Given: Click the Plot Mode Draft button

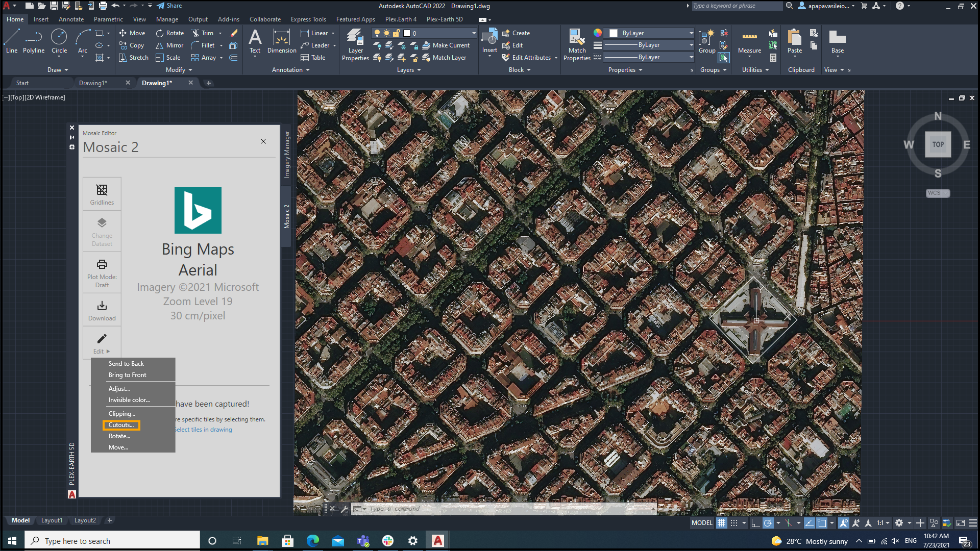Looking at the screenshot, I should click(x=102, y=272).
